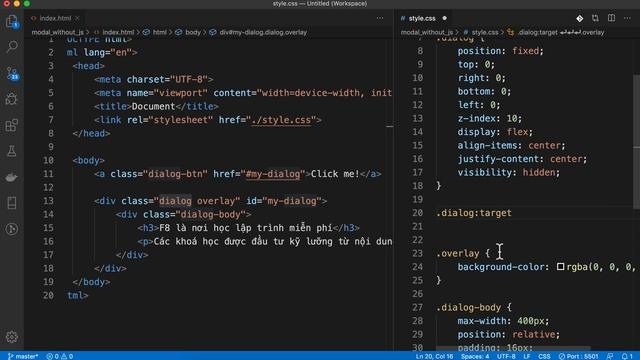640x360 pixels.
Task: Click the align-items: center declaration
Action: 511,145
